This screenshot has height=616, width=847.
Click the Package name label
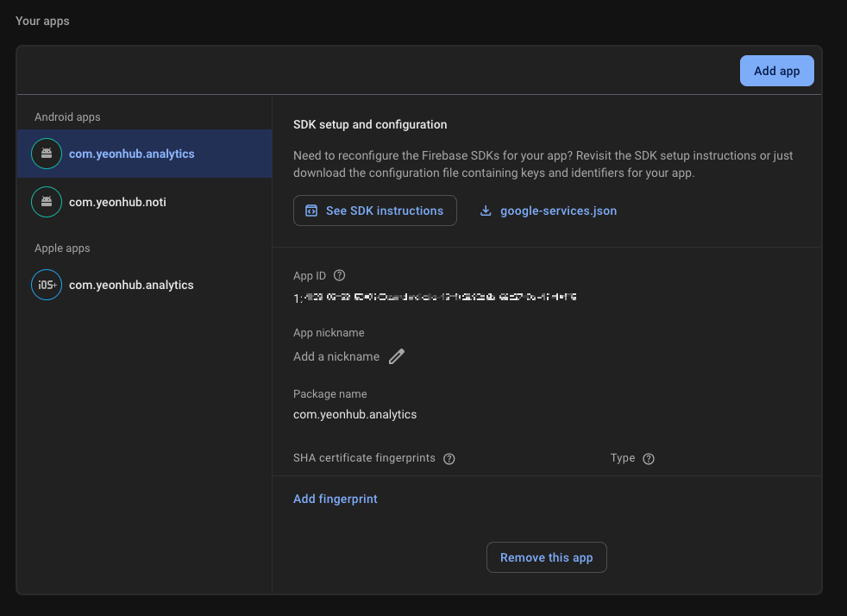(x=330, y=394)
